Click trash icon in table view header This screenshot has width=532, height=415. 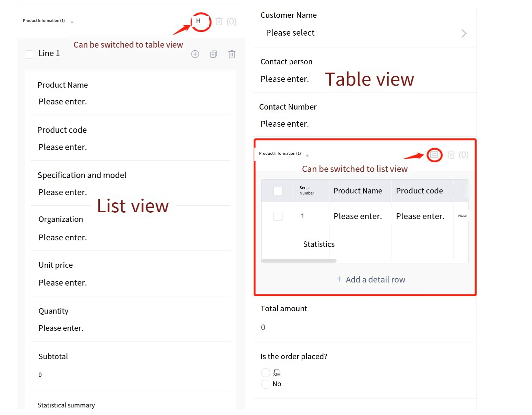451,155
